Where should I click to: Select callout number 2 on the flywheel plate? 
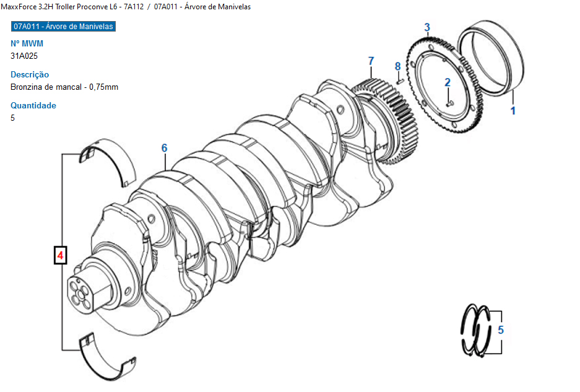[448, 82]
